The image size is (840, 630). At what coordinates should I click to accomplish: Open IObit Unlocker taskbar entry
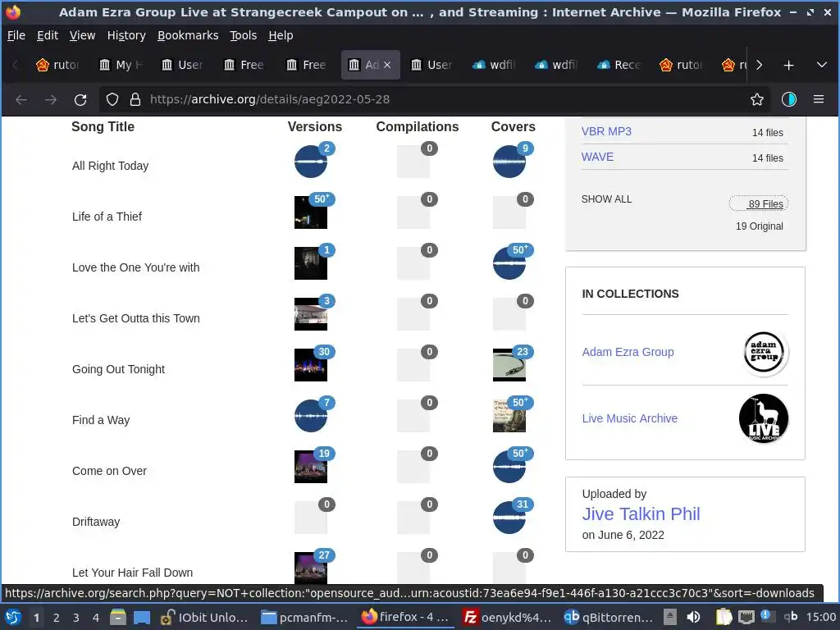point(204,618)
